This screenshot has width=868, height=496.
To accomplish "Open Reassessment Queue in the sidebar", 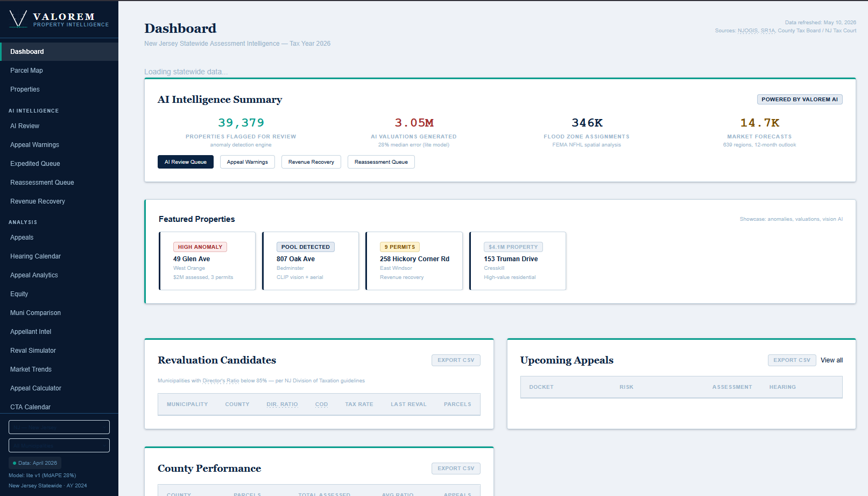I will (59, 183).
